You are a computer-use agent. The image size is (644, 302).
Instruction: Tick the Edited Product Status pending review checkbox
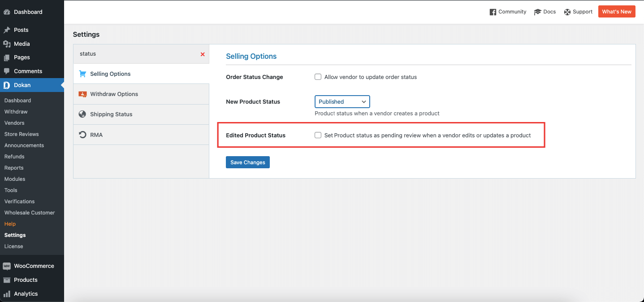(x=318, y=135)
